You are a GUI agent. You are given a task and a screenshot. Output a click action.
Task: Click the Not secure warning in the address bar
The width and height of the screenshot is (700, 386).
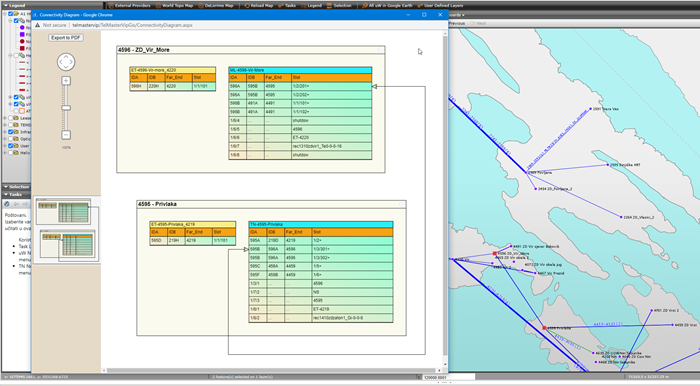pyautogui.click(x=51, y=25)
